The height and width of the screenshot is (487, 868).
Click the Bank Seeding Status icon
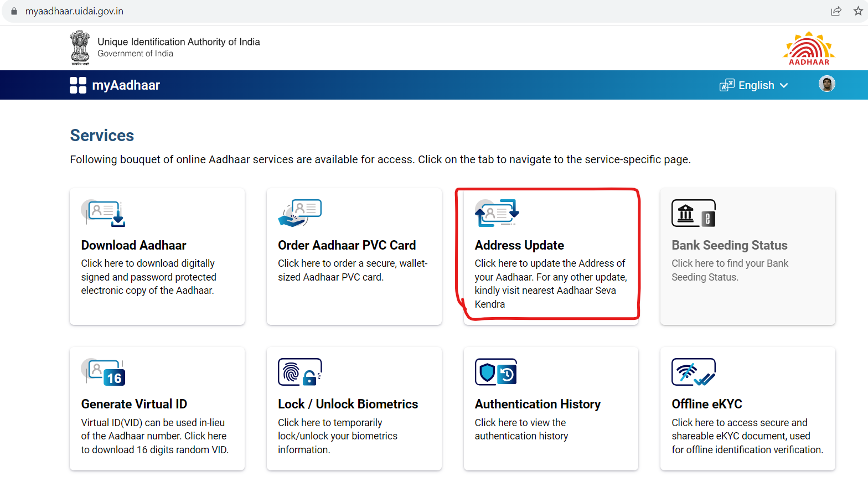(x=694, y=213)
